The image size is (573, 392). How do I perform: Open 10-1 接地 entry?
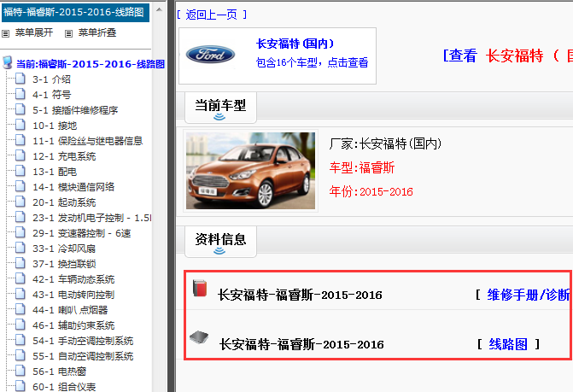(55, 126)
